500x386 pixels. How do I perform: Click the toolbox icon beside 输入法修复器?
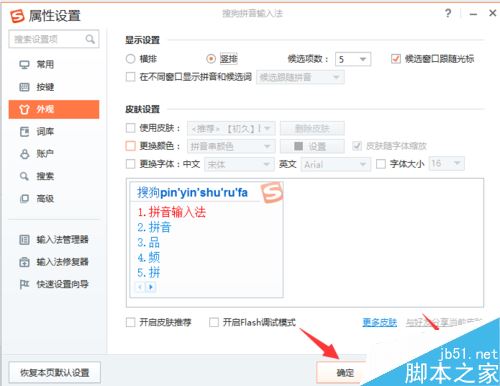click(x=24, y=262)
